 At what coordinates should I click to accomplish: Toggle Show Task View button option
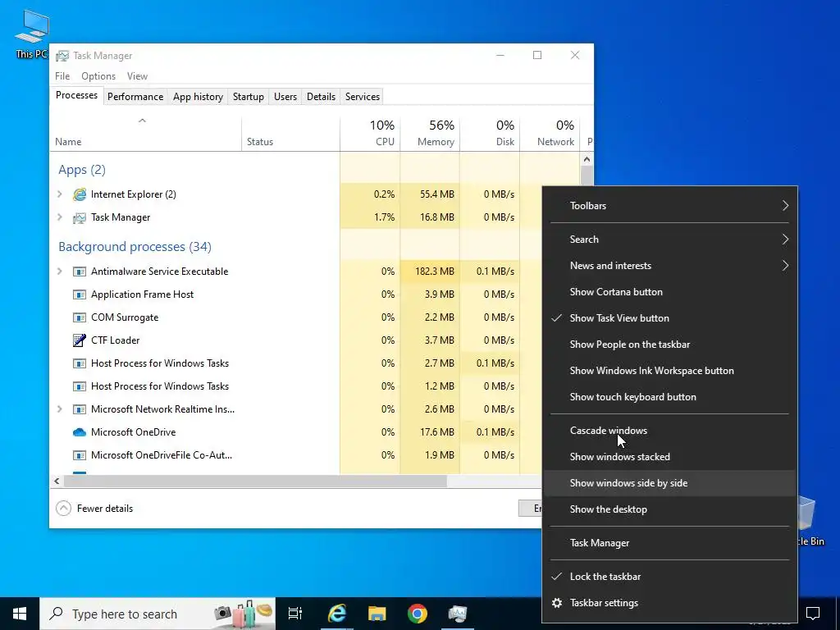[669, 318]
